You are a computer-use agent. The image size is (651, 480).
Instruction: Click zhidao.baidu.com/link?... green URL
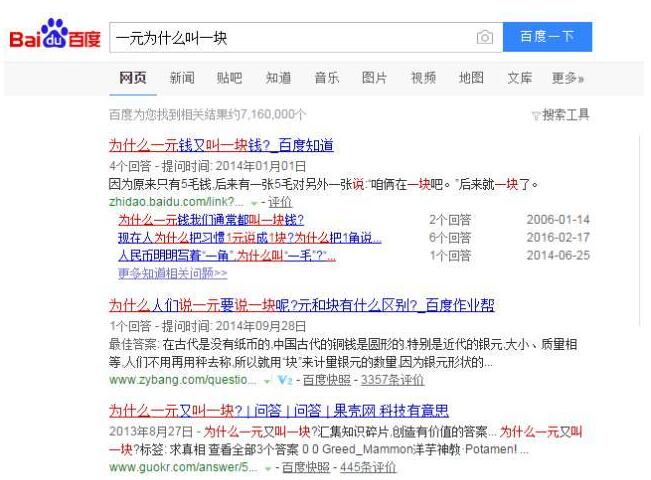176,202
